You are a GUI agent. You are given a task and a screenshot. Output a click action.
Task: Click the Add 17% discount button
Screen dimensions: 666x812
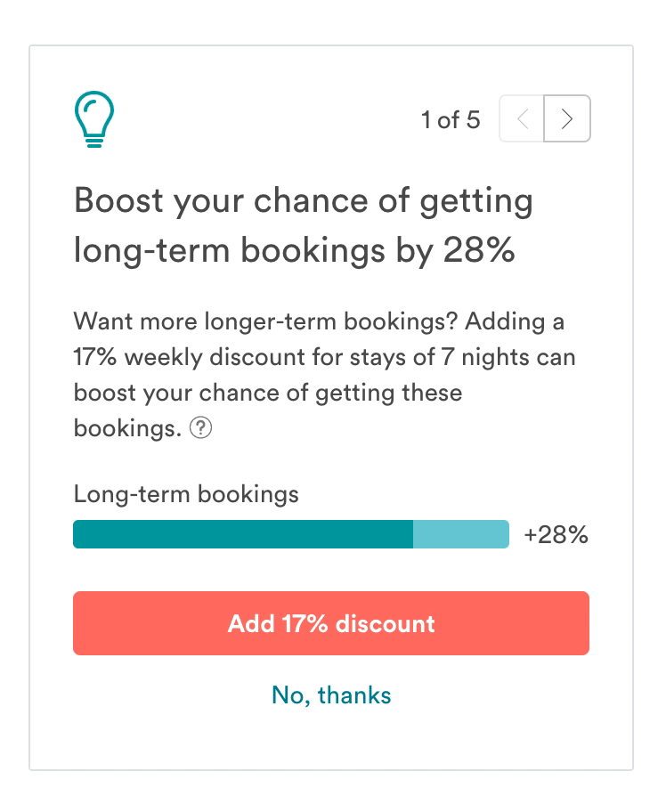point(331,623)
